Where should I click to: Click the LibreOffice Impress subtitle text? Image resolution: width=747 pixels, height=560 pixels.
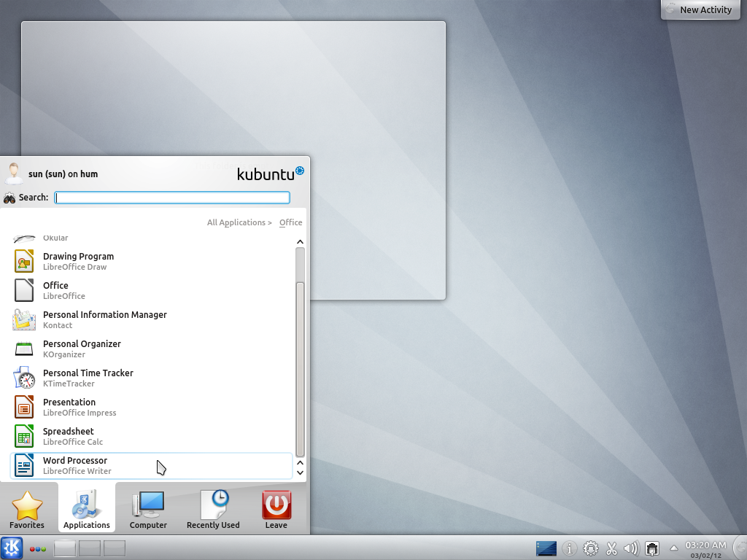click(x=80, y=413)
